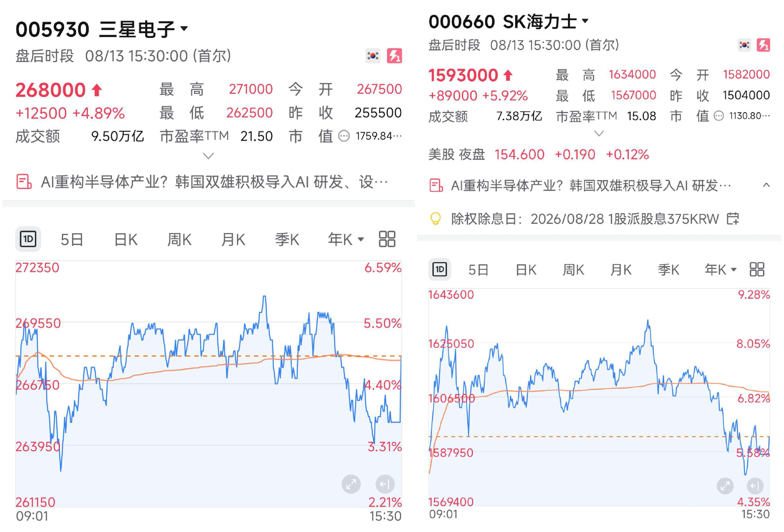This screenshot has width=784, height=532.
Task: Switch Samsung chart to 日K view
Action: (x=126, y=239)
